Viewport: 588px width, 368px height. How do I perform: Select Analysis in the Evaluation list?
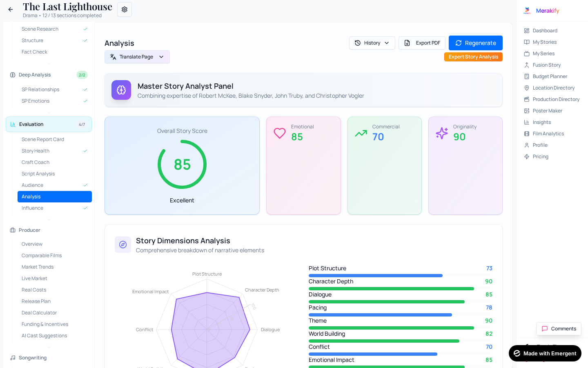tap(55, 197)
